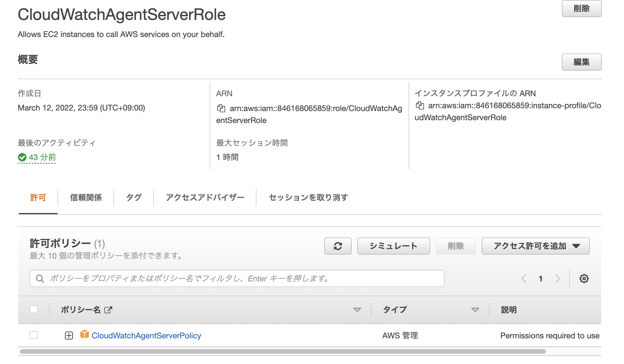624x364 pixels.
Task: Copy the instance profile ARN icon
Action: 420,105
